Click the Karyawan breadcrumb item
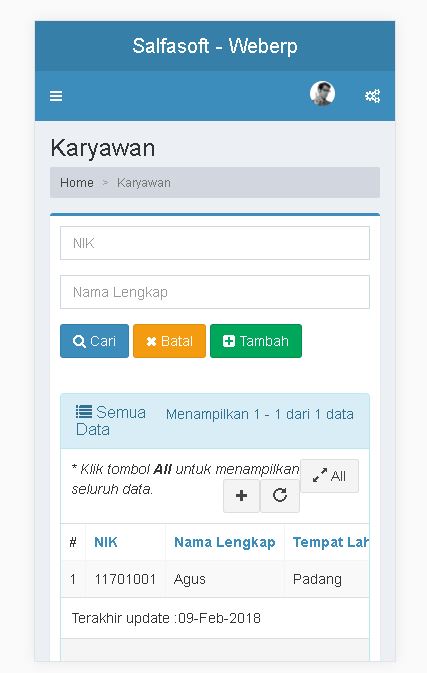The width and height of the screenshot is (427, 673). pyautogui.click(x=144, y=183)
